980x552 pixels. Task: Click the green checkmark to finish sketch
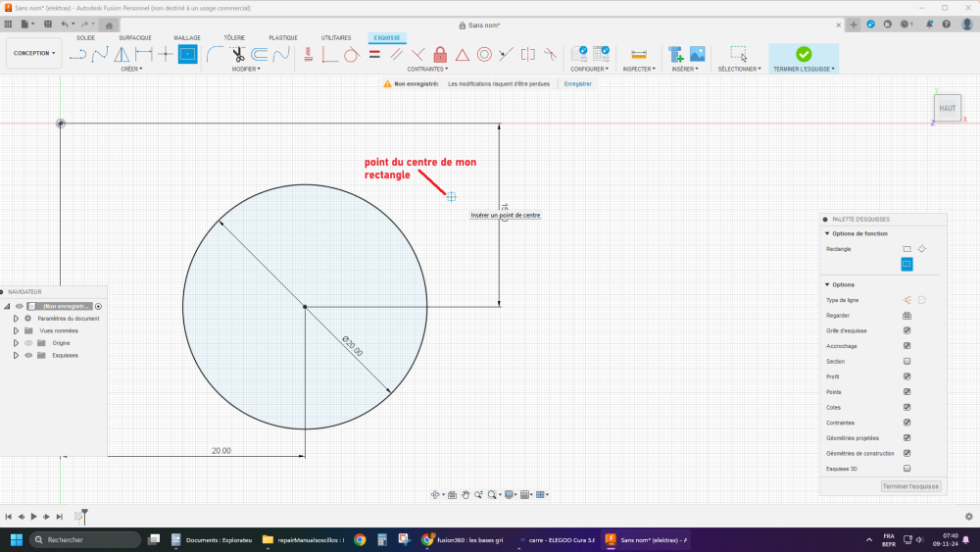click(x=804, y=54)
